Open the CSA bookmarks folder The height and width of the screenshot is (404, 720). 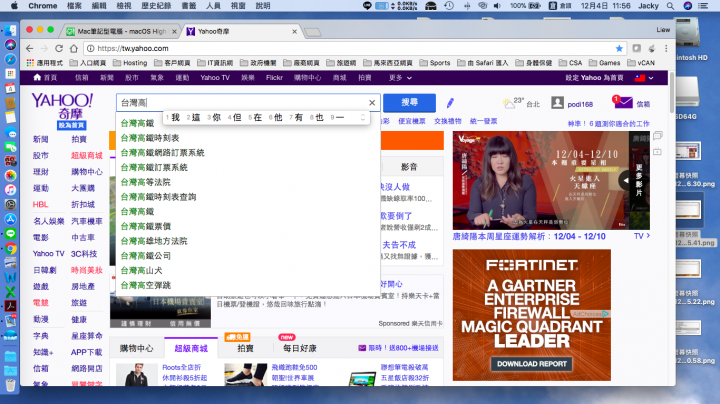(570, 63)
